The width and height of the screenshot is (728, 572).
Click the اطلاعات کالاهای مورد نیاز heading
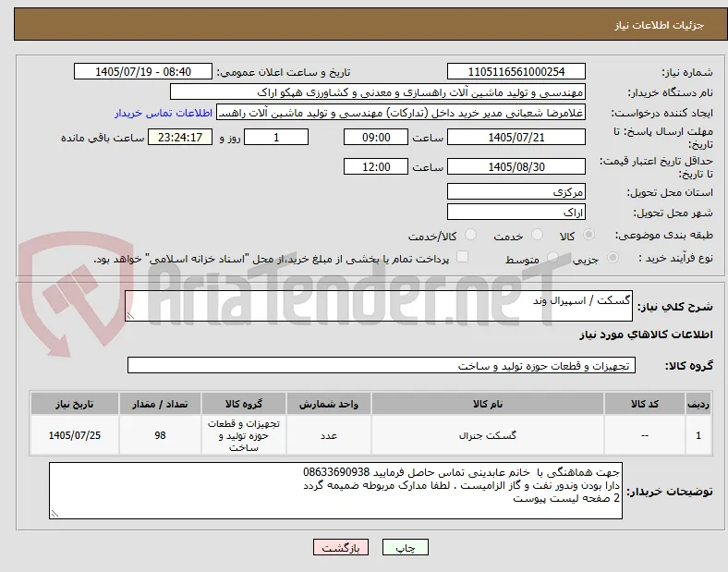click(x=646, y=335)
